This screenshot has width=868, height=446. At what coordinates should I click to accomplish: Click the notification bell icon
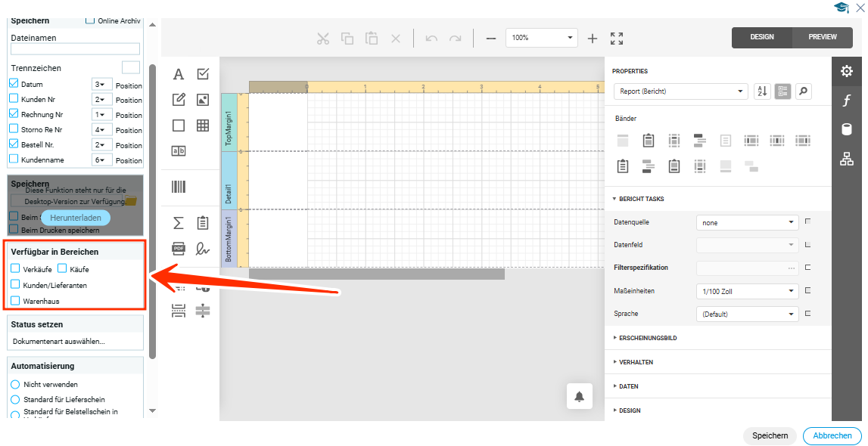click(579, 397)
